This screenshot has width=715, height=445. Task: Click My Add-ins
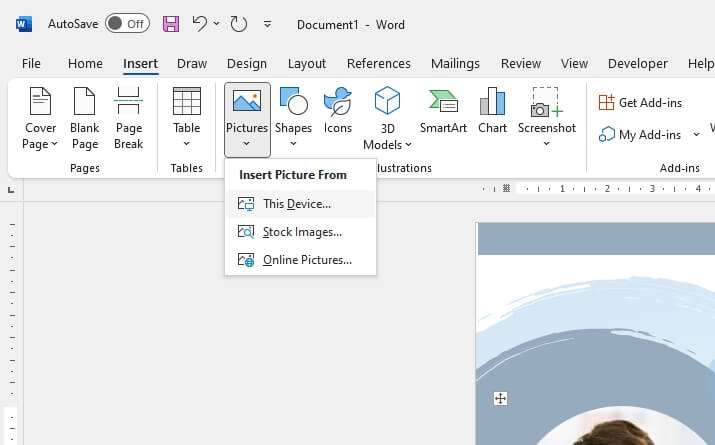[640, 135]
